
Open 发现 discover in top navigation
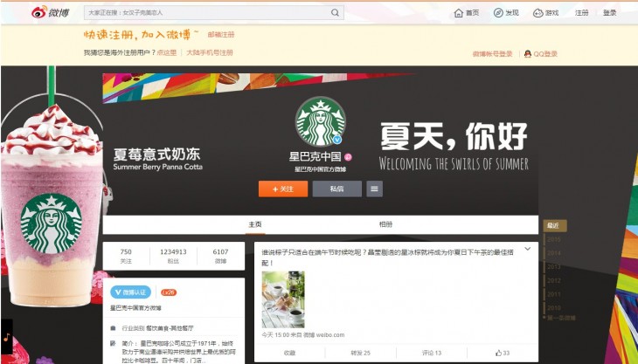506,13
